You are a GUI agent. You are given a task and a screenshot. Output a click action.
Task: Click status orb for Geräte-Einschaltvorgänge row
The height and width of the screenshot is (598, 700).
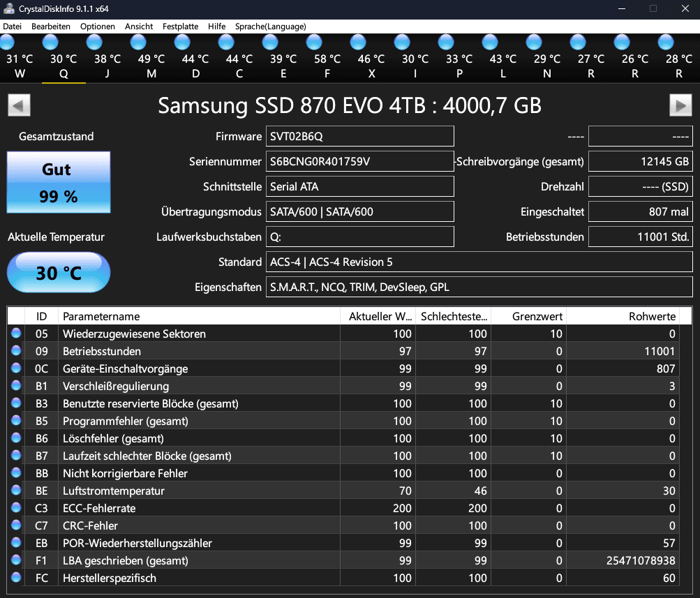click(16, 368)
